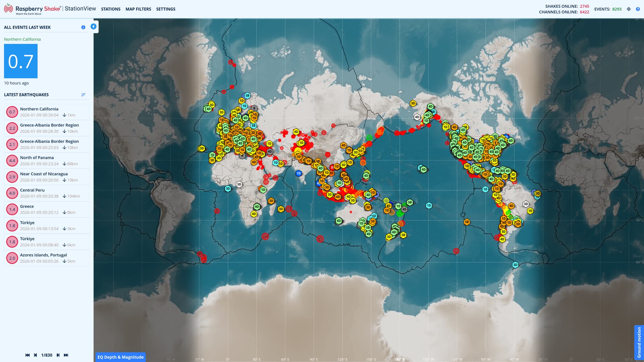Open the Map Filters menu

138,9
